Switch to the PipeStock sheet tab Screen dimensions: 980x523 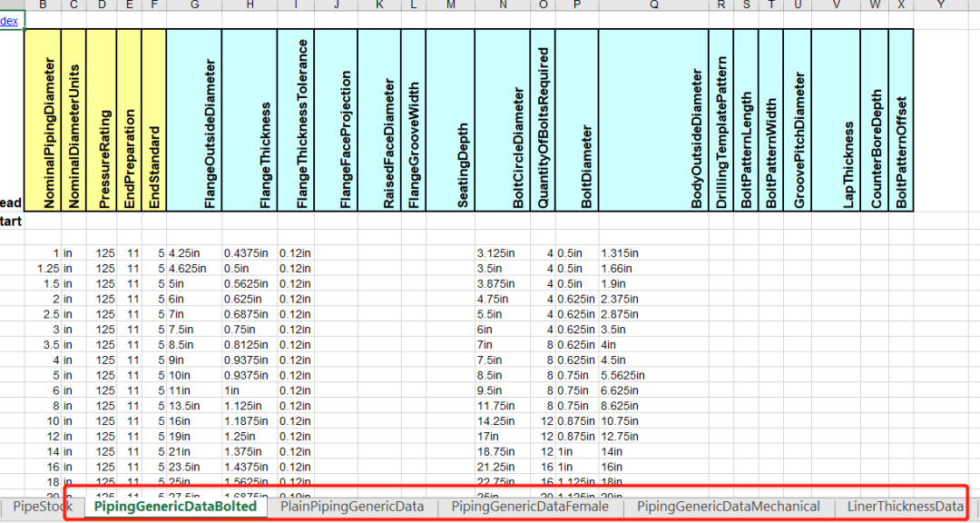coord(43,506)
